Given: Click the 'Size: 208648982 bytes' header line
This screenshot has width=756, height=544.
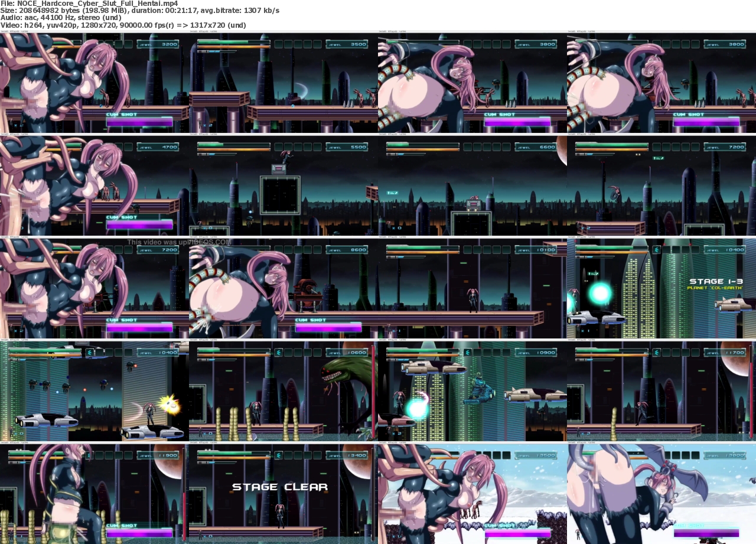Looking at the screenshot, I should pyautogui.click(x=140, y=11).
